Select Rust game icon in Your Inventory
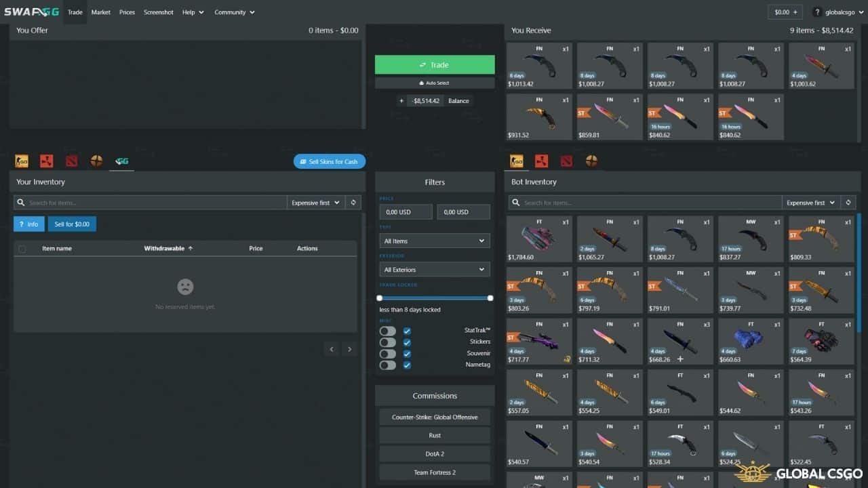The image size is (868, 488). (46, 161)
